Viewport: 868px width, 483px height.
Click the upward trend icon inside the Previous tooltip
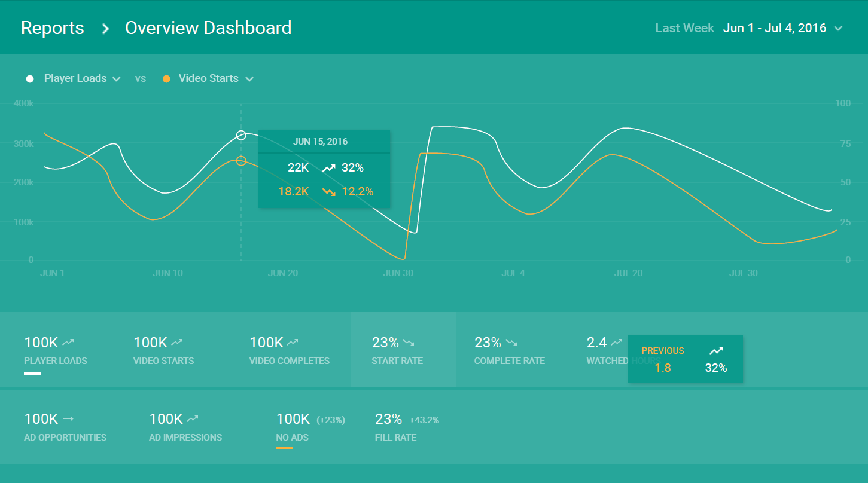717,350
